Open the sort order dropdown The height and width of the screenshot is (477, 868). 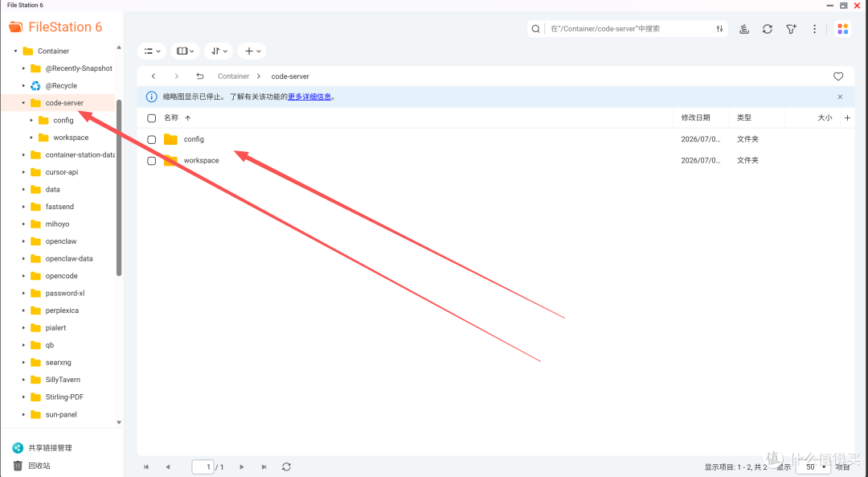219,51
